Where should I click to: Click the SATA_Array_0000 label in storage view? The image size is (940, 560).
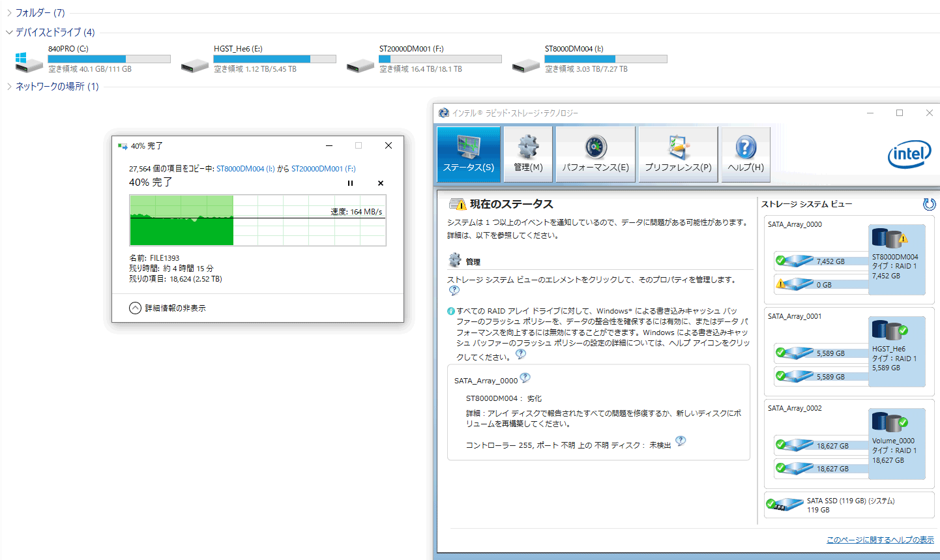click(x=795, y=224)
